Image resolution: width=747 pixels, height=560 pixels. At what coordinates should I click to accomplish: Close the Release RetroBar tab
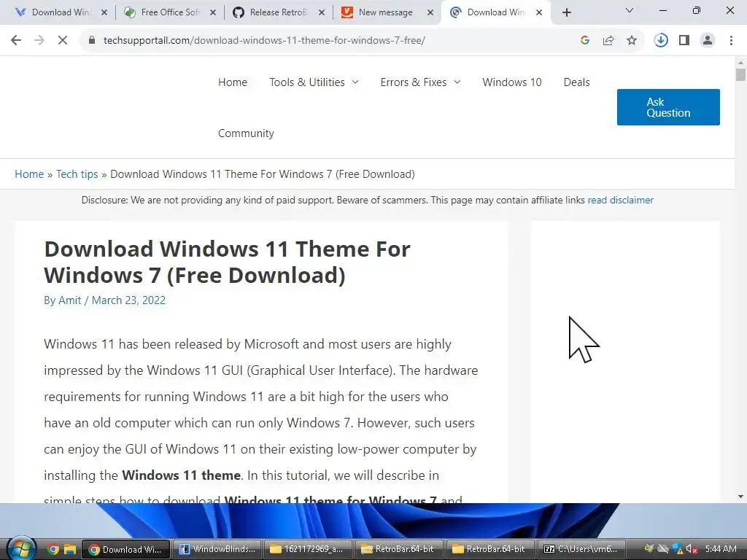click(x=322, y=12)
